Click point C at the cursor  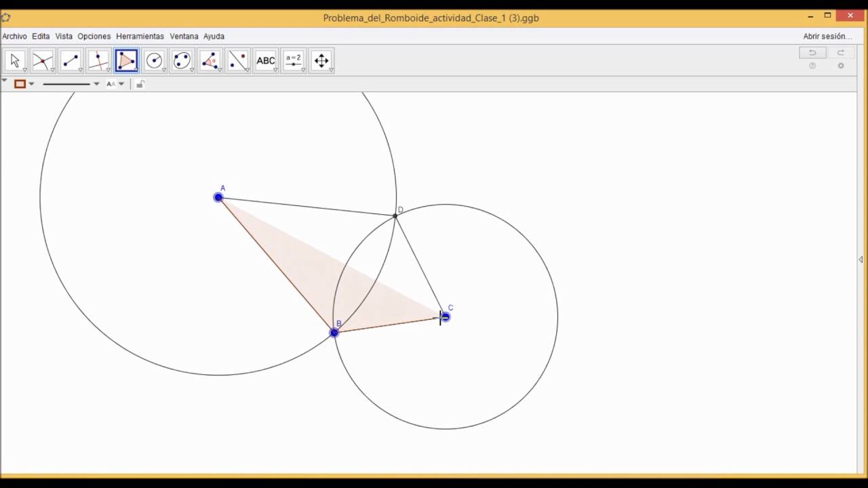tap(445, 317)
